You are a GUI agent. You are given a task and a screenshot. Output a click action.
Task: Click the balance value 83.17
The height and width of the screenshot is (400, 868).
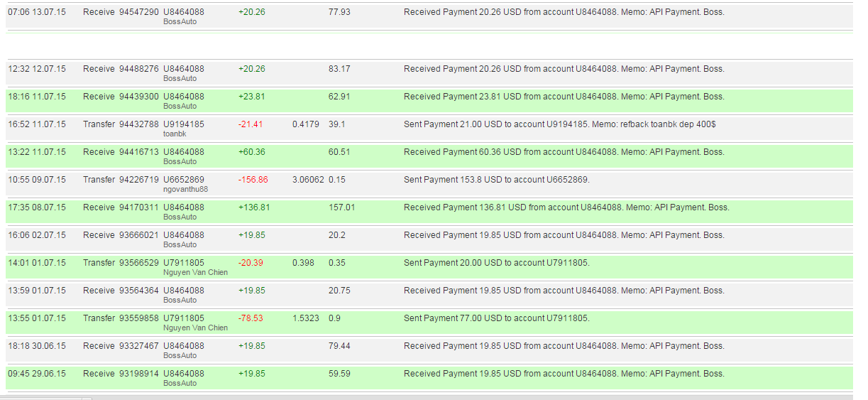click(x=339, y=69)
